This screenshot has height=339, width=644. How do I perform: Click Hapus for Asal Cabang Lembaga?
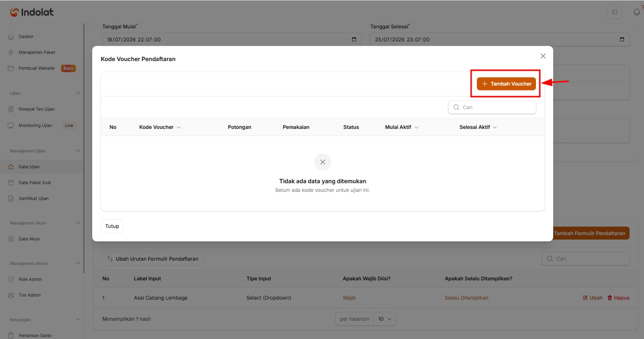point(619,298)
